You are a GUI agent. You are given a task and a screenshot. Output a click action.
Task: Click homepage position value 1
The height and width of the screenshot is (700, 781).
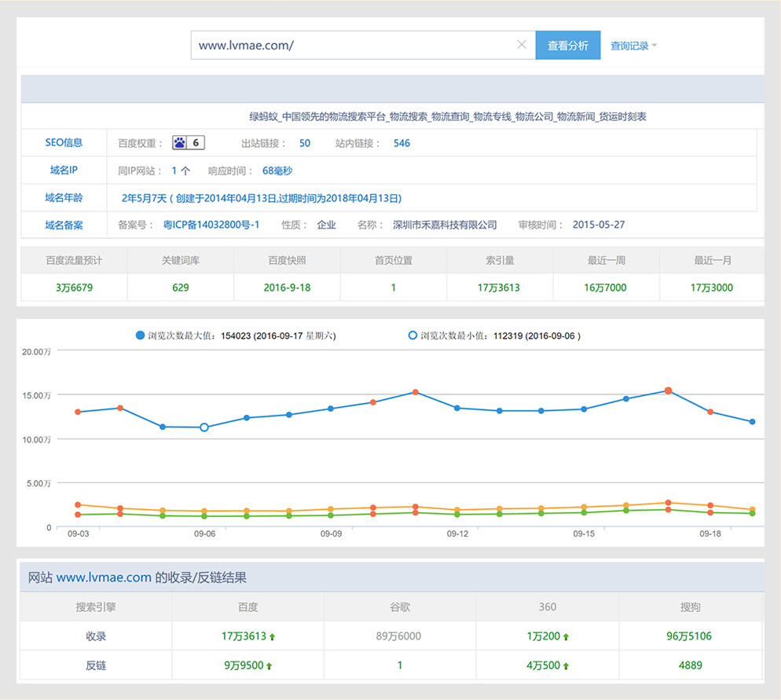(393, 288)
